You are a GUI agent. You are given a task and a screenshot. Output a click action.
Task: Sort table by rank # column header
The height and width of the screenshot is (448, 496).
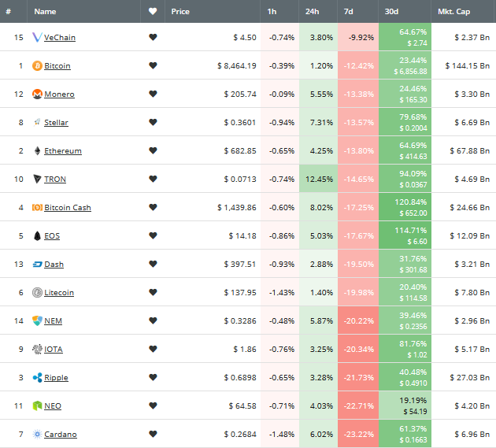[x=9, y=11]
